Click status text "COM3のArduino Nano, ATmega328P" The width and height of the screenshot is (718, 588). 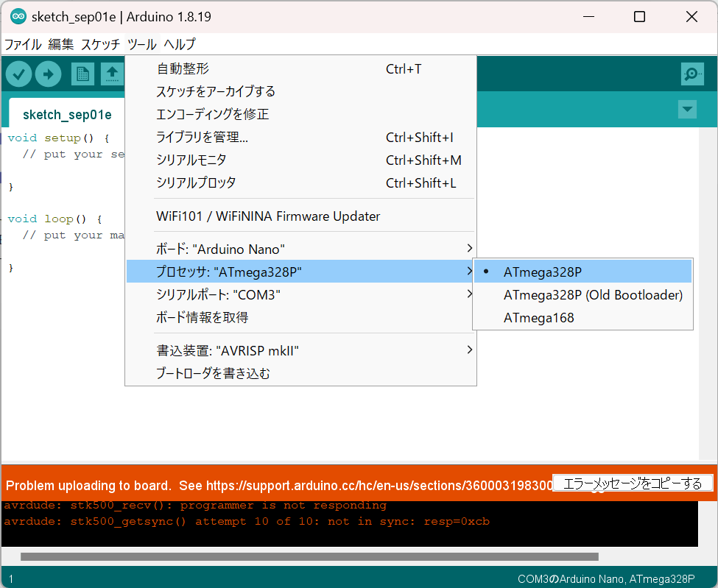606,579
